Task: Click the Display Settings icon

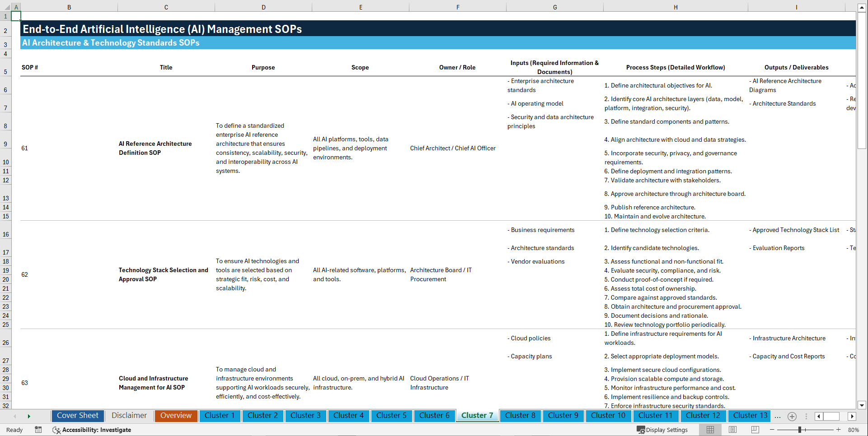Action: [641, 430]
